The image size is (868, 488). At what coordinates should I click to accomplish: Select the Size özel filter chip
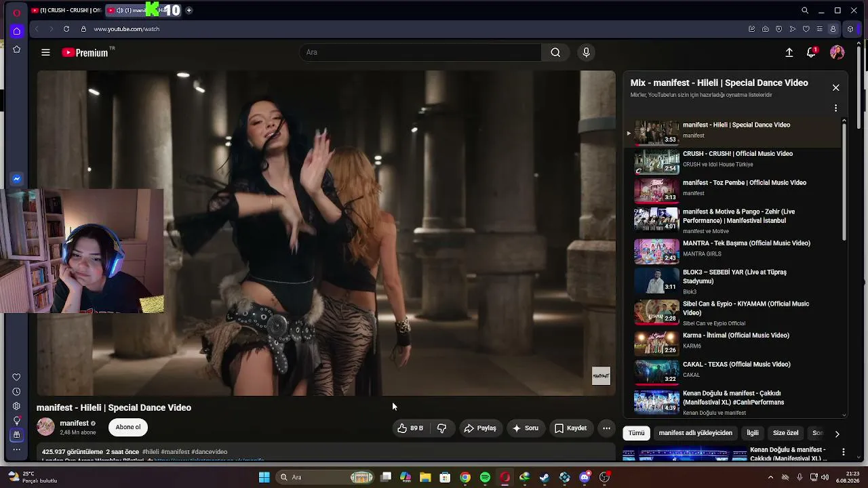click(x=786, y=433)
